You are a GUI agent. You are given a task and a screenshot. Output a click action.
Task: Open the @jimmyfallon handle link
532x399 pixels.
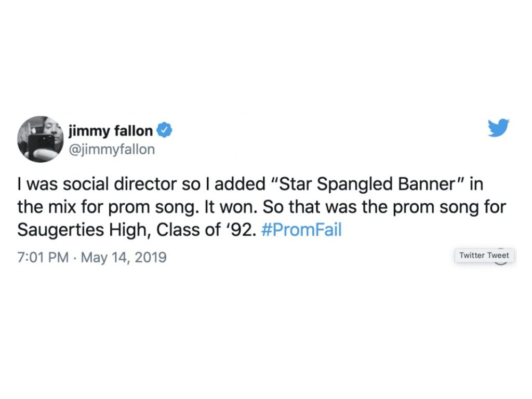pyautogui.click(x=111, y=150)
